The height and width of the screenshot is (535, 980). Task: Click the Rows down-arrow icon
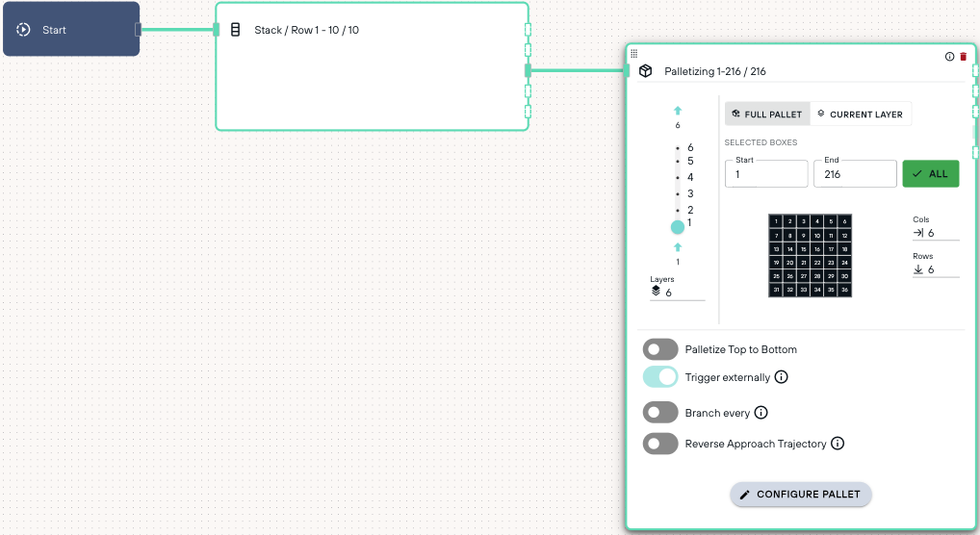point(918,269)
